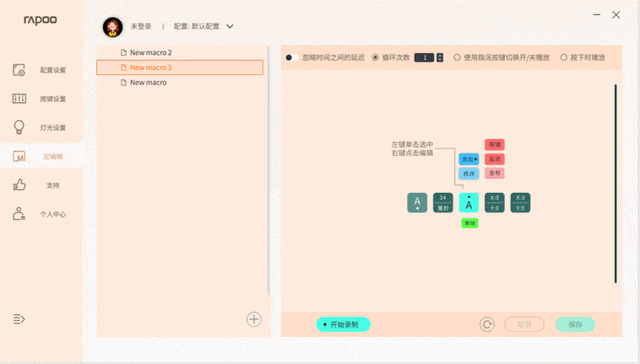Expand the blue 添加 add submenu
Viewport: 640px width, 364px height.
click(469, 159)
